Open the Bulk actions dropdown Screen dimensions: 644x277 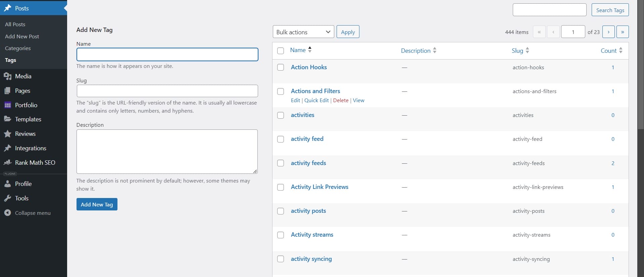pos(303,32)
